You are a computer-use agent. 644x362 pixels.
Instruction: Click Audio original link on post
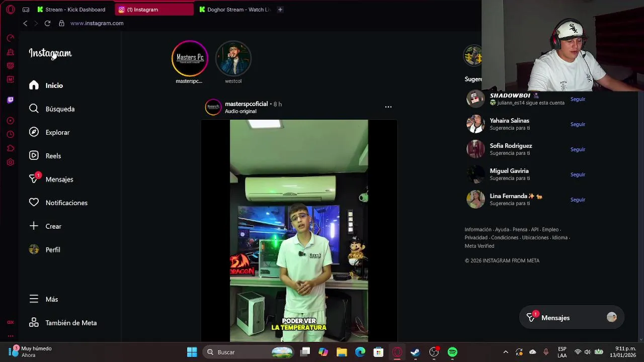tap(240, 112)
